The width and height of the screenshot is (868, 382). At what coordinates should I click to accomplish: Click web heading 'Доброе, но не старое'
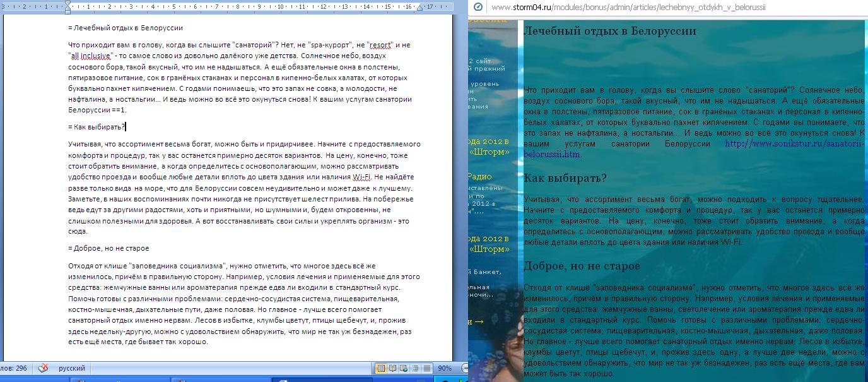[x=582, y=266]
